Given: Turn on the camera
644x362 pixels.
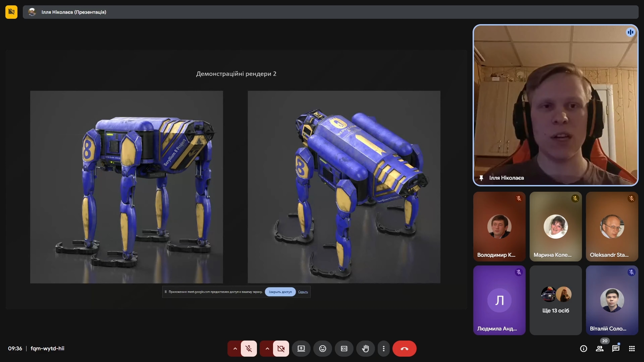Looking at the screenshot, I should 281,349.
